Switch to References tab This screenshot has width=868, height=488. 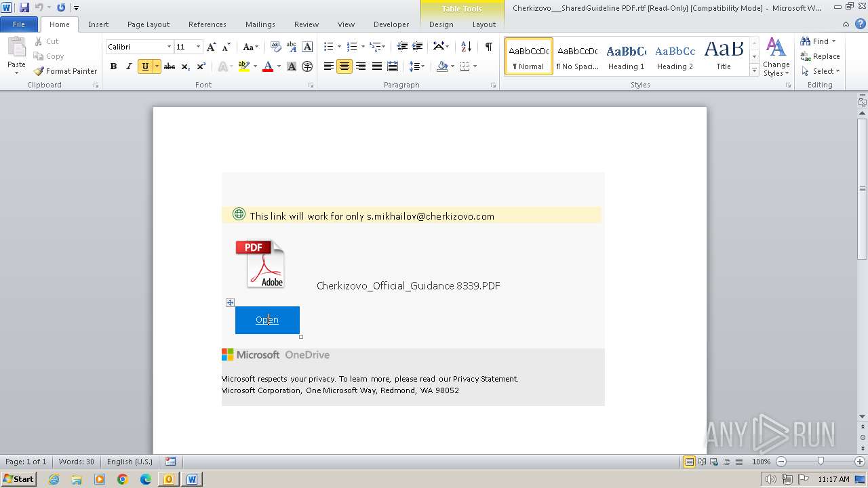(x=208, y=24)
